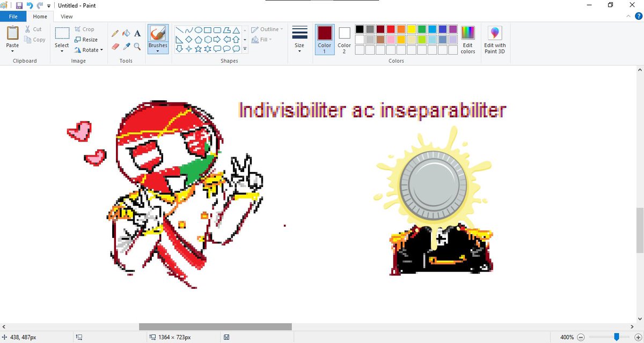
Task: Pick the green color swatch
Action: click(422, 29)
